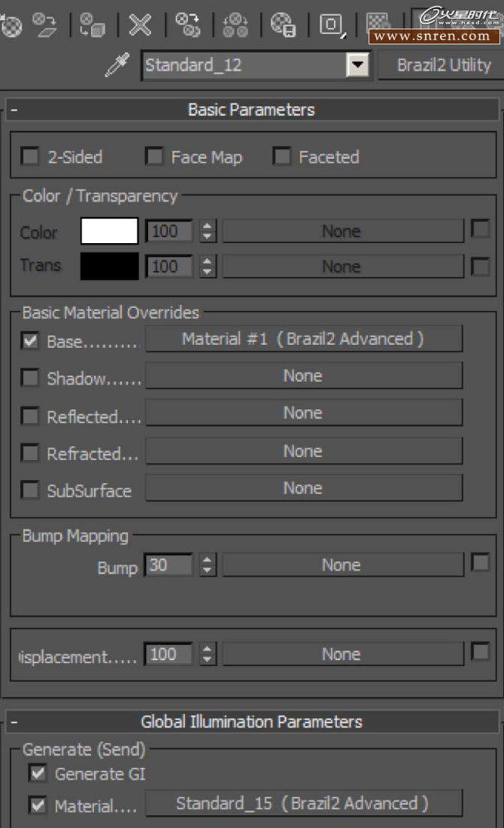Click the Trans map None button

pos(343,266)
